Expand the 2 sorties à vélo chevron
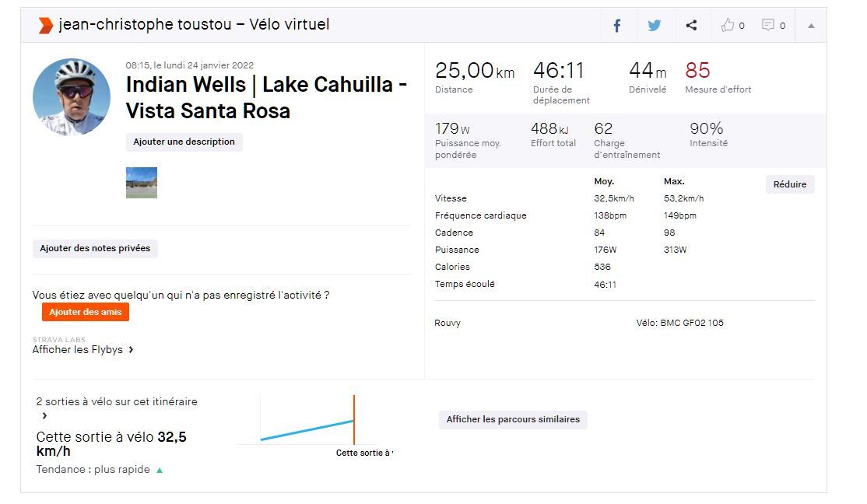This screenshot has height=504, width=867. click(44, 416)
